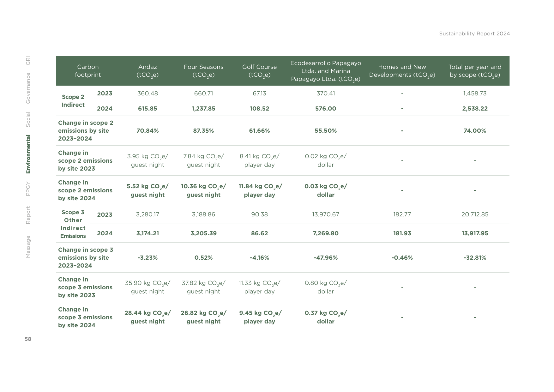Click the -32.81% total change cell
554x392 pixels.
click(x=475, y=258)
